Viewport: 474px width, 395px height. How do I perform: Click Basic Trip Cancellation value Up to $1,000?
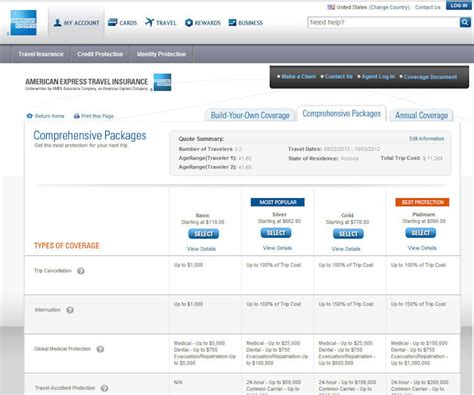pos(188,265)
